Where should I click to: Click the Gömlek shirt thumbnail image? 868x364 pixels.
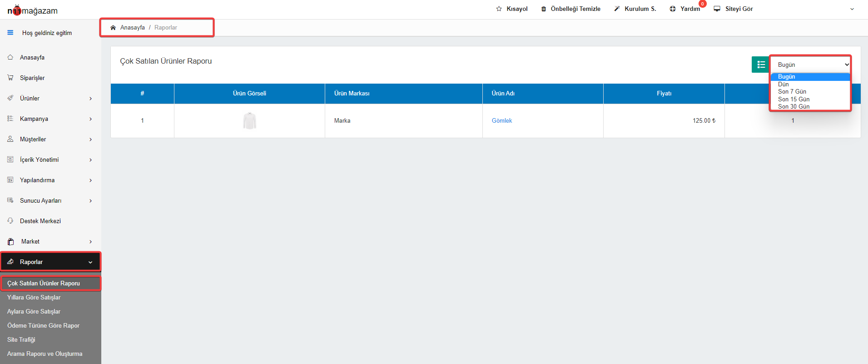[249, 120]
